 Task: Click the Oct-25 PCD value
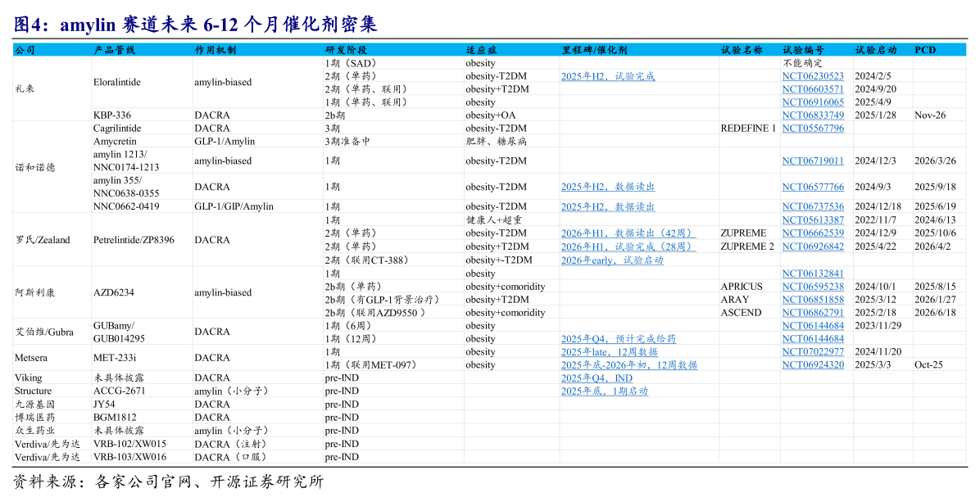(928, 365)
